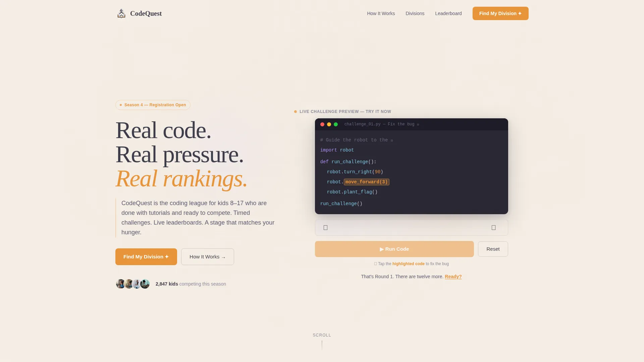
Task: Click the 'robot.plant_flag()' code line
Action: 352,192
